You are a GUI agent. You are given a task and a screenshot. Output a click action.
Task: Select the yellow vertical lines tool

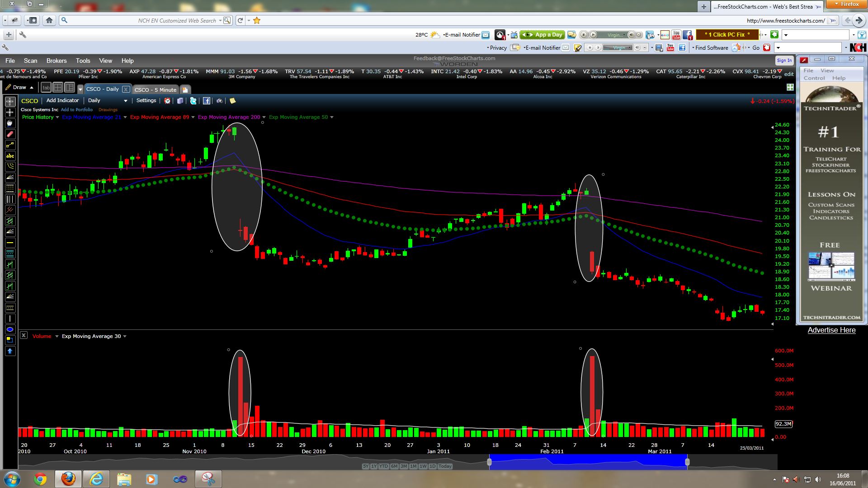(x=10, y=199)
